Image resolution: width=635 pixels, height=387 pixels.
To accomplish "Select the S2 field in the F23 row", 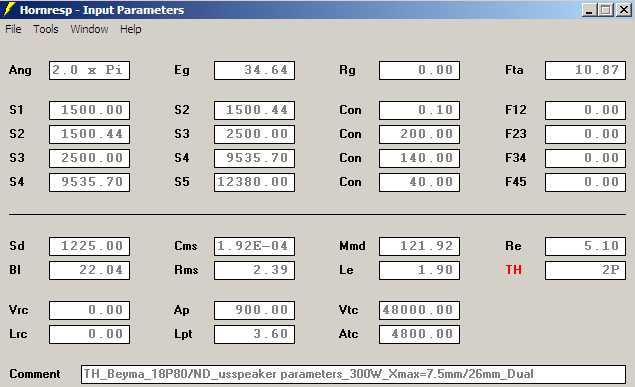I will click(89, 134).
